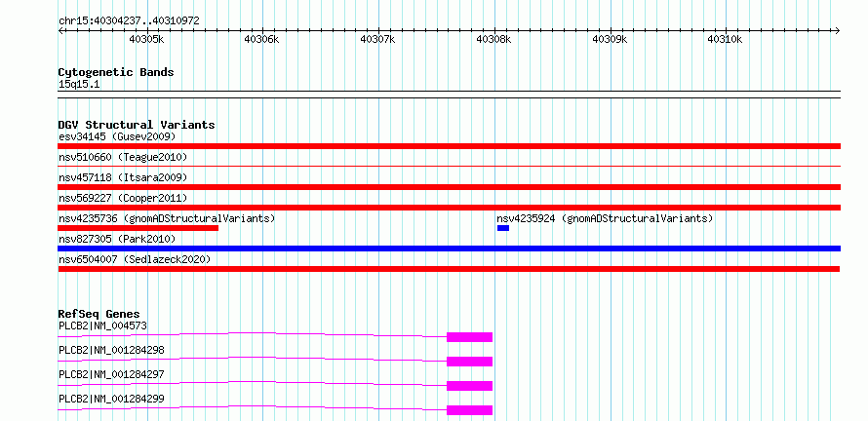Click the 15q15.1 cytogenetic band line

tap(449, 95)
